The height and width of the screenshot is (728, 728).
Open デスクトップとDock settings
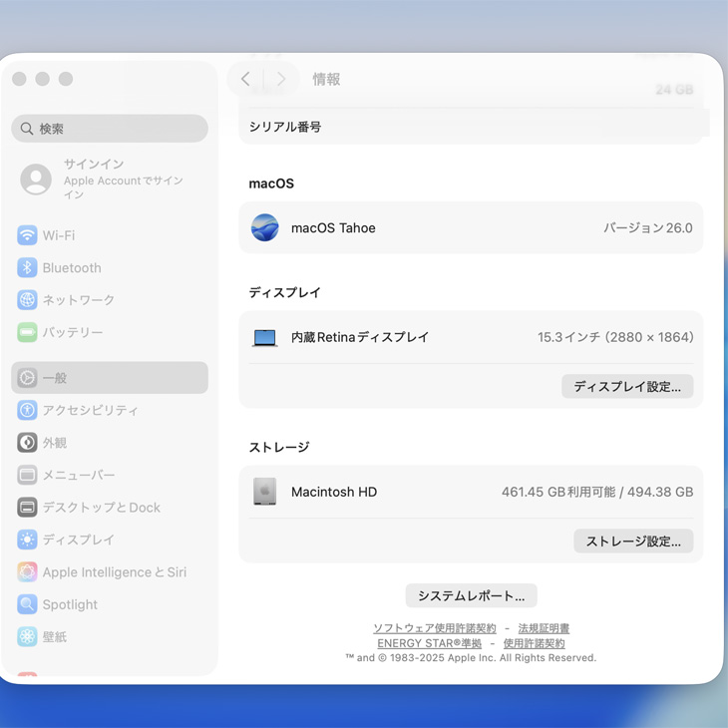coord(101,508)
